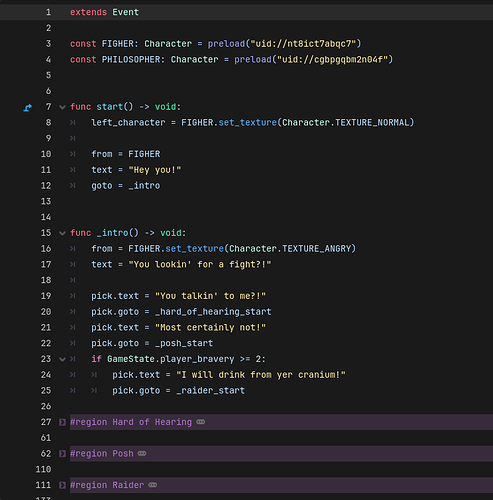Viewport: 493px width, 500px height.
Task: Click the extends keyword on line 1
Action: click(88, 12)
